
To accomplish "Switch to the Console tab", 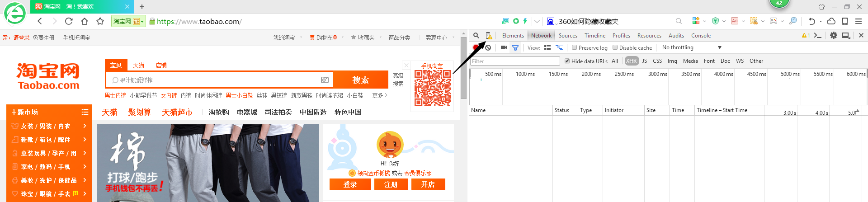I will click(701, 36).
